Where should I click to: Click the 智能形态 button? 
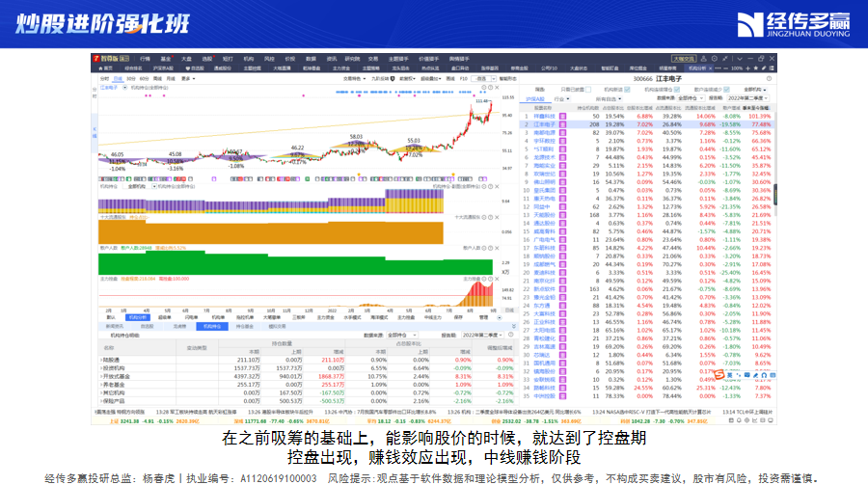coord(507,79)
